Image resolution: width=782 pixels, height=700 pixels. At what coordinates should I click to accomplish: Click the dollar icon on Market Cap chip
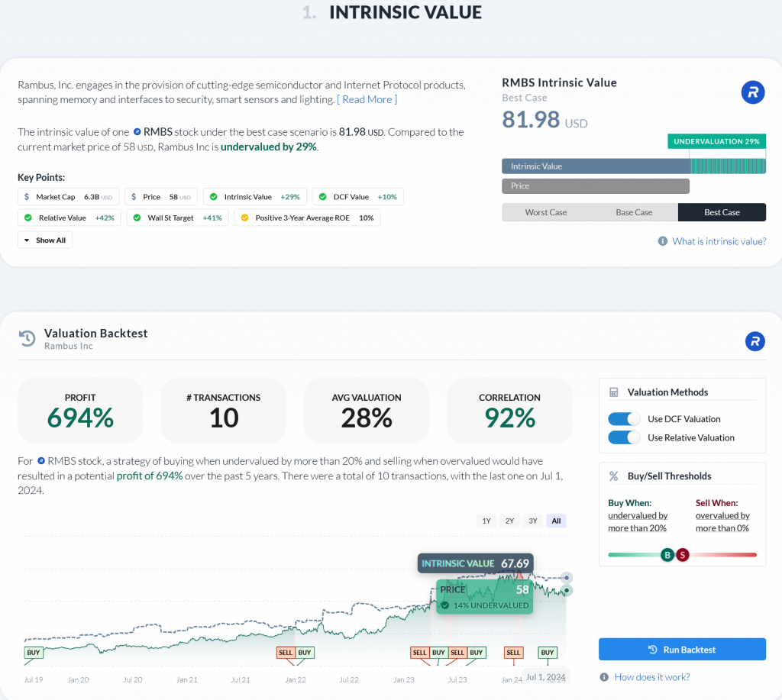coord(27,197)
